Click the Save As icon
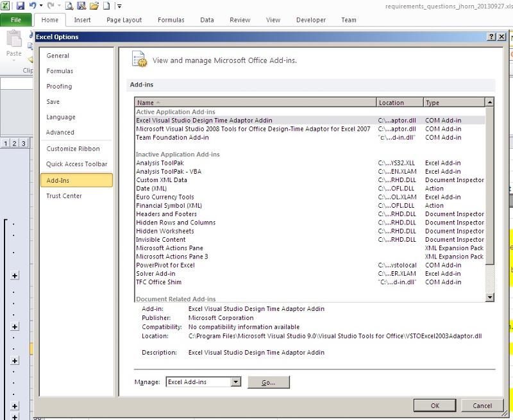 pos(81,6)
